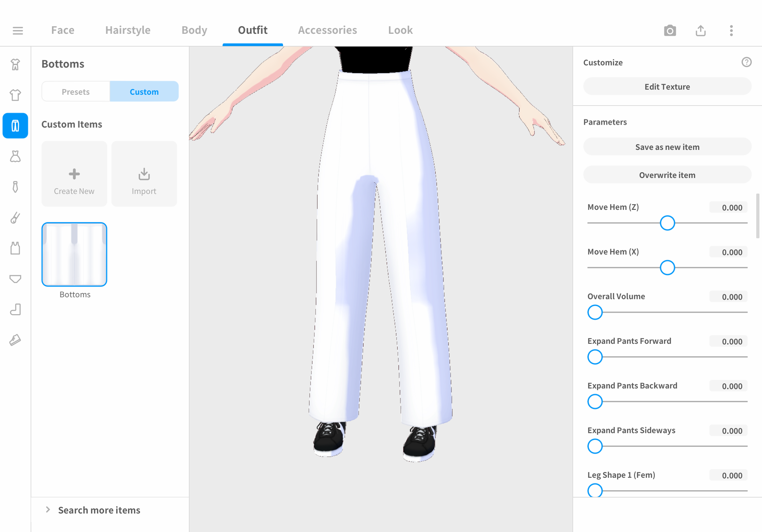Select the Tops t-shirt category icon
The image size is (762, 532).
15,95
